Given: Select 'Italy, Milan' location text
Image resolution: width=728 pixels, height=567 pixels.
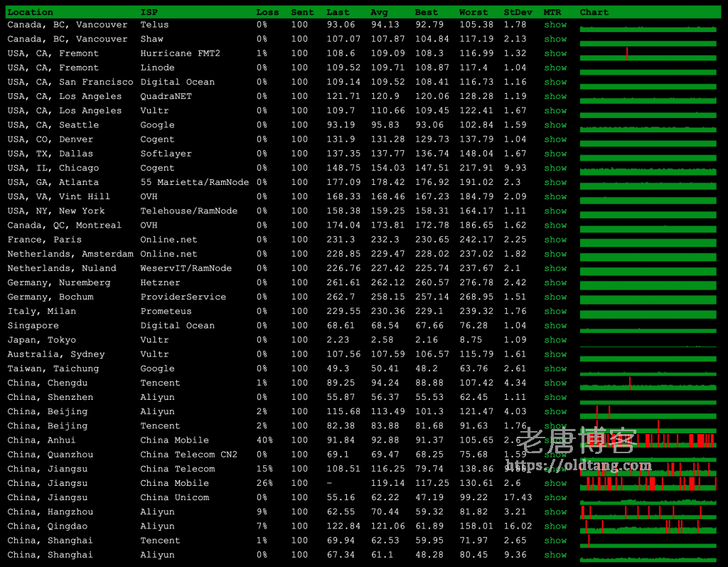Looking at the screenshot, I should point(42,312).
